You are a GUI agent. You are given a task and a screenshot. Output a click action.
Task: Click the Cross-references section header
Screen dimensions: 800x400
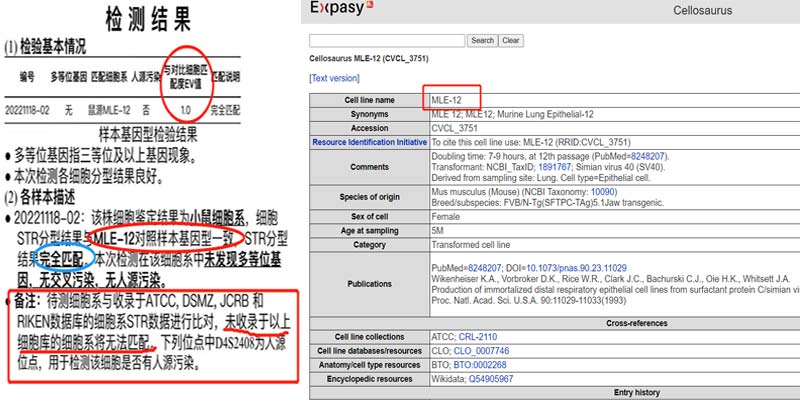pyautogui.click(x=636, y=323)
